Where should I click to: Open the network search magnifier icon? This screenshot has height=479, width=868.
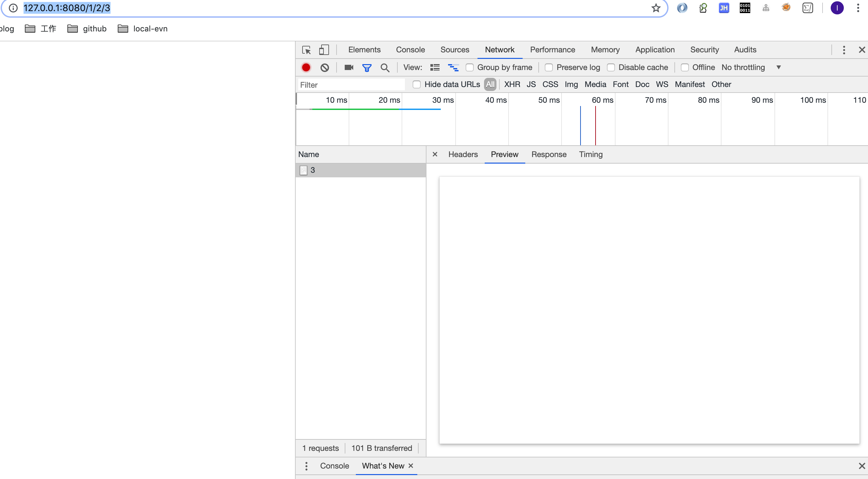[385, 67]
